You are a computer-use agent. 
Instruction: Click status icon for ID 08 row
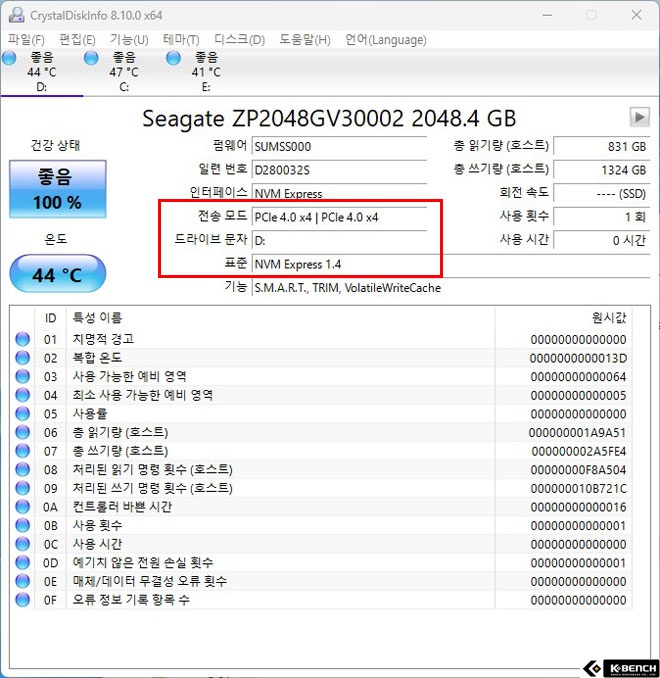tap(22, 470)
